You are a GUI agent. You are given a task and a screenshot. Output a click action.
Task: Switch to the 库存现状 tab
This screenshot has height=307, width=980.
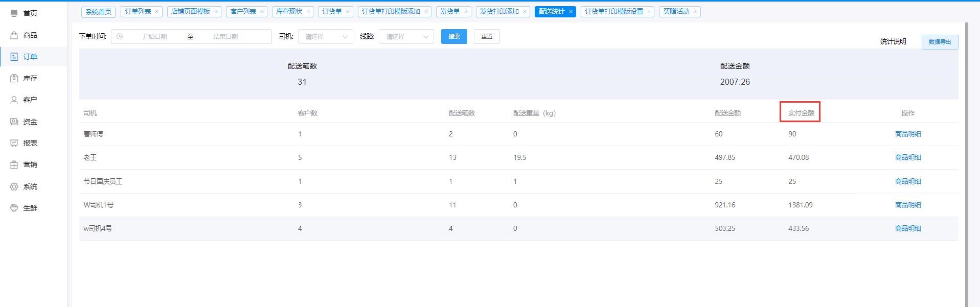pyautogui.click(x=289, y=11)
